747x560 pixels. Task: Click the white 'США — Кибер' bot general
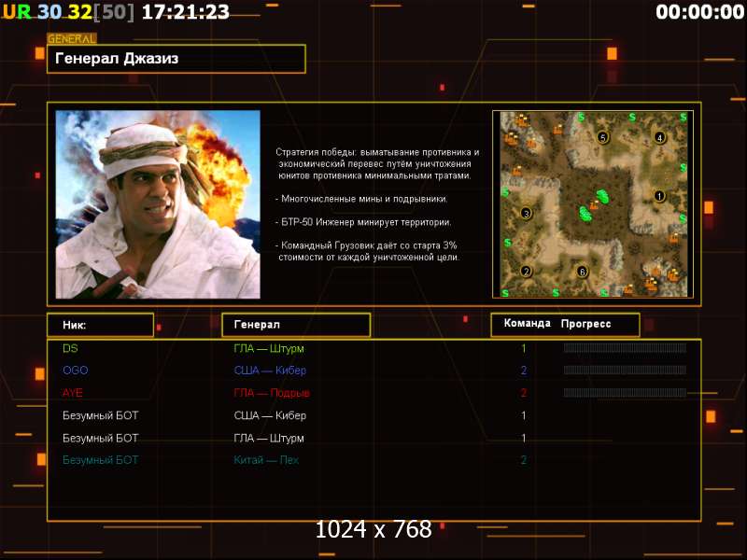click(x=270, y=415)
